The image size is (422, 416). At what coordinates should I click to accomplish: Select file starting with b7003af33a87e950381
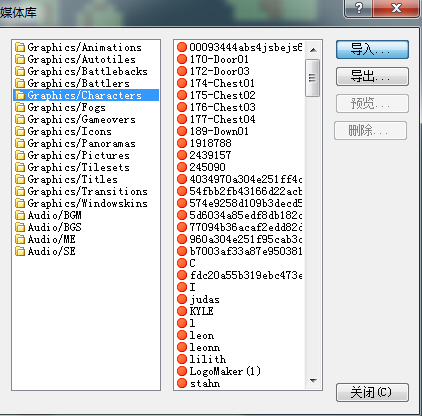(x=246, y=251)
